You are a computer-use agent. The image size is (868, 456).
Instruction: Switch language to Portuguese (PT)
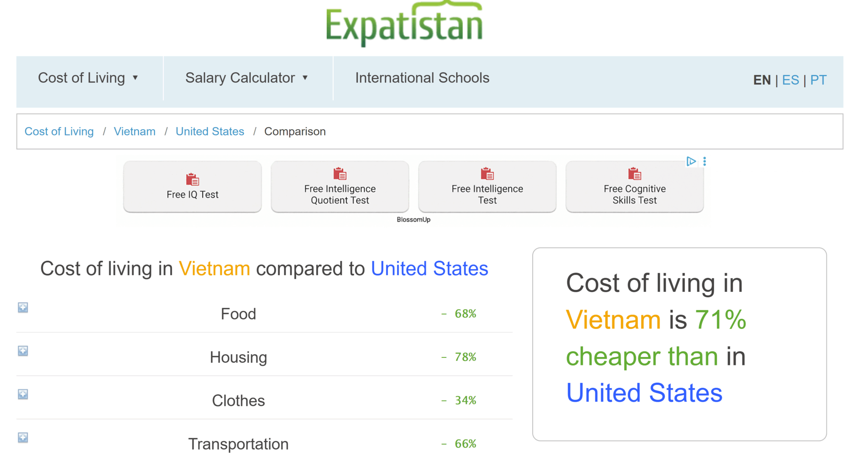click(818, 80)
